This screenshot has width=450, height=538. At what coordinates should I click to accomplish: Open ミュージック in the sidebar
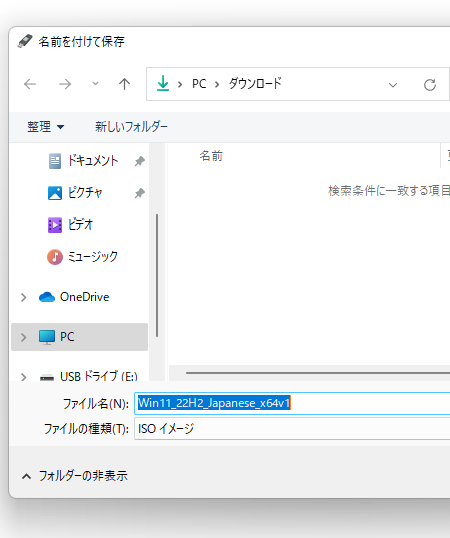click(93, 257)
